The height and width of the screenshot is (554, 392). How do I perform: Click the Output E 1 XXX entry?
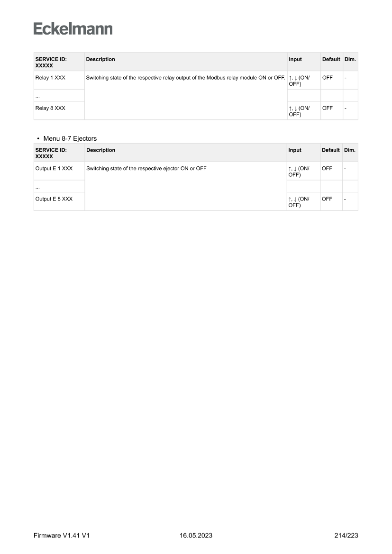54,168
